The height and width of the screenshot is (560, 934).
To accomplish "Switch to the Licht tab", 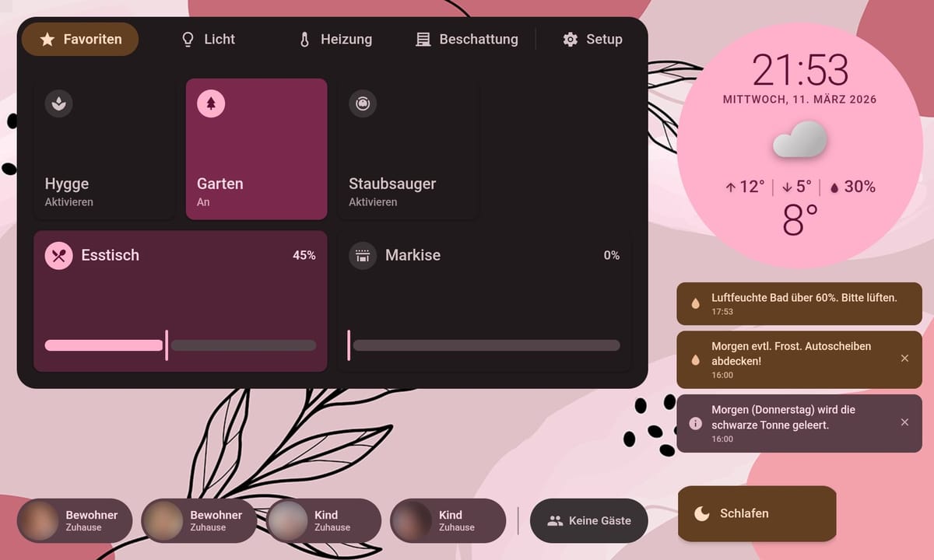I will [x=208, y=39].
